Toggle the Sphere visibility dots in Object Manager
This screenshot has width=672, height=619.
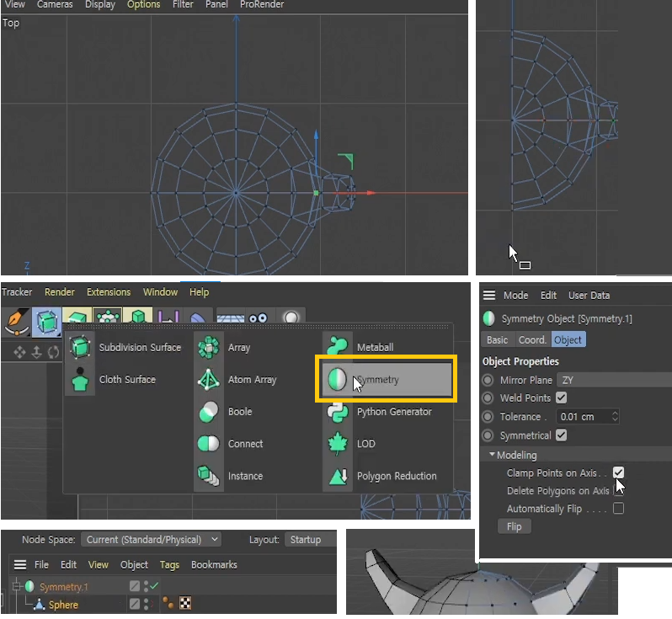[x=147, y=604]
